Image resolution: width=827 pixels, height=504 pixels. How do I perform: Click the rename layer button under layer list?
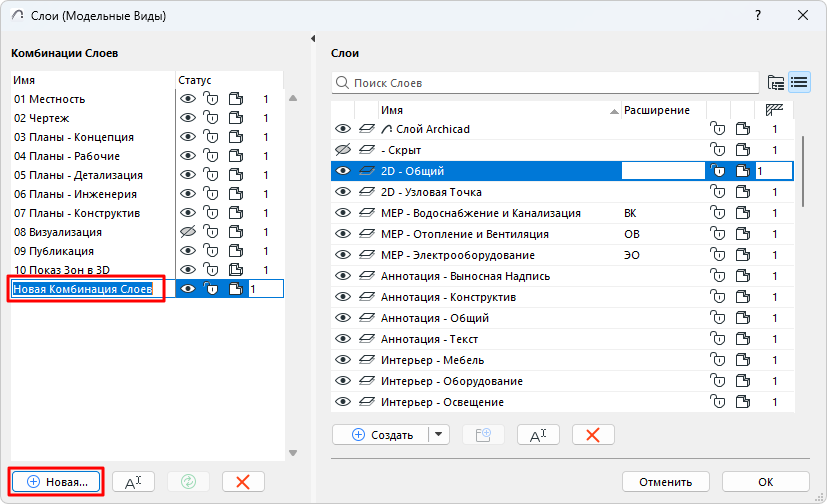pos(537,434)
